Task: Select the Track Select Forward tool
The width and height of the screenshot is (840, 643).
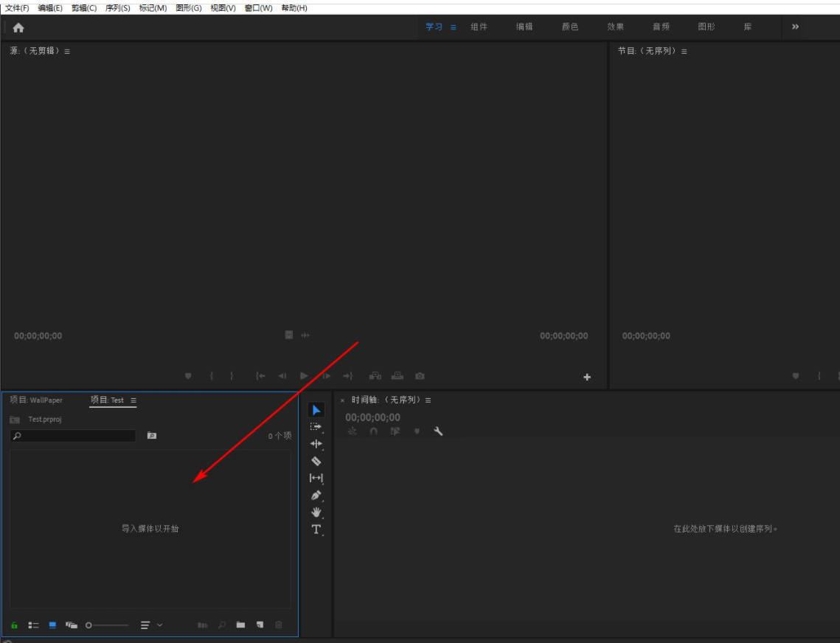Action: (x=316, y=427)
